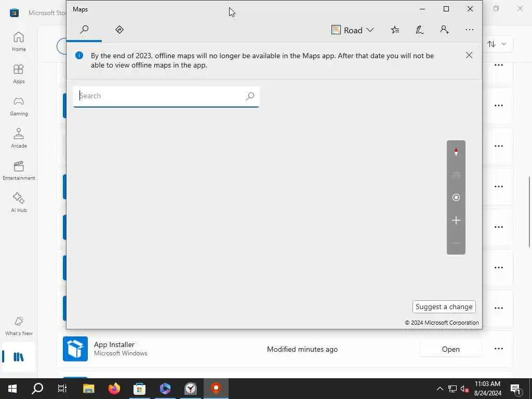Click the Maps Search input field

pos(166,96)
